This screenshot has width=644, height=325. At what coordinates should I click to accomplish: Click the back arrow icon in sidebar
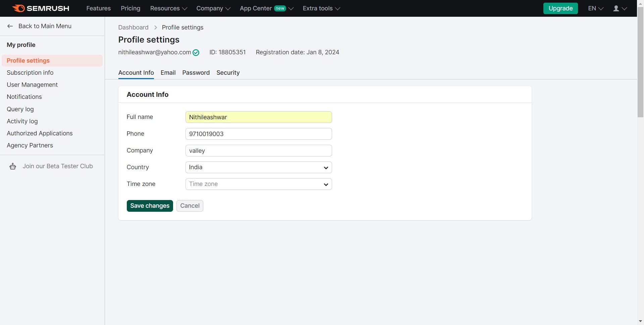[10, 26]
